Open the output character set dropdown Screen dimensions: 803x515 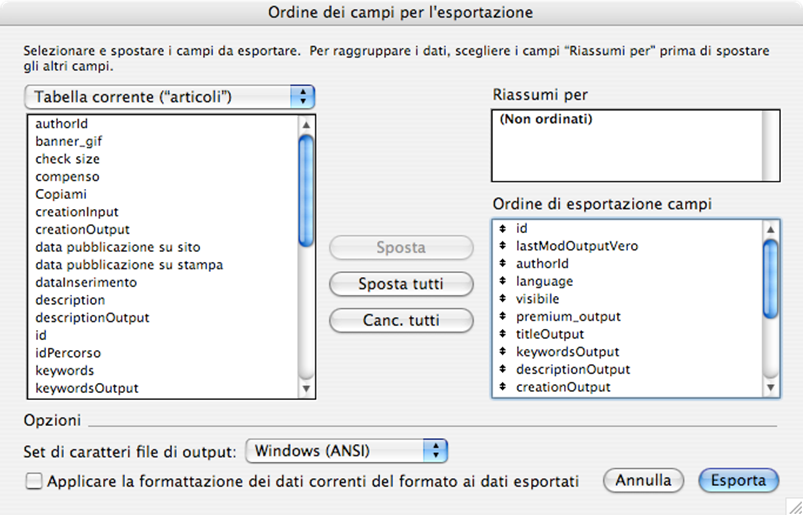click(x=347, y=451)
